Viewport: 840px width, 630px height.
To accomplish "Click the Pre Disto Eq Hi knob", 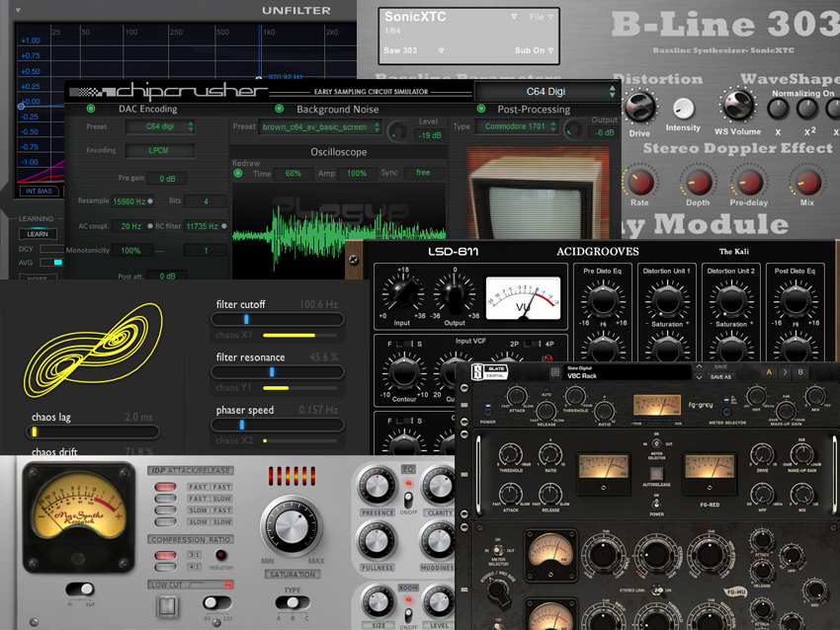I will [x=603, y=301].
